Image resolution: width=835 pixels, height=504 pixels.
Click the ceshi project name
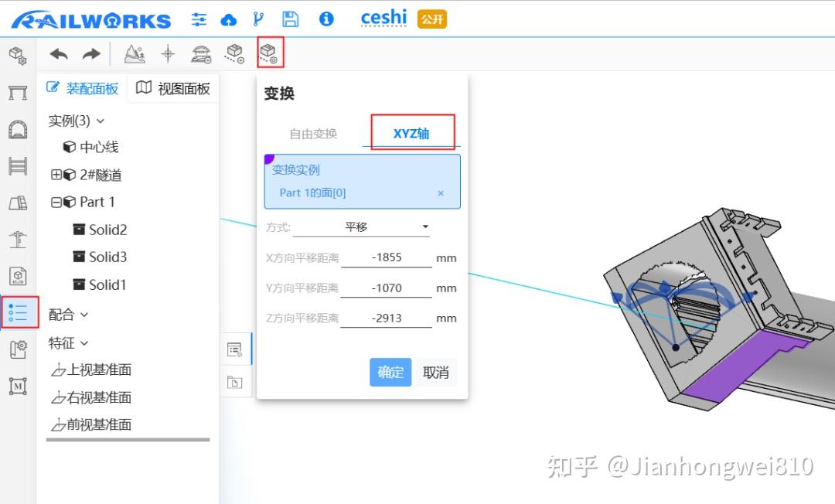click(x=383, y=18)
